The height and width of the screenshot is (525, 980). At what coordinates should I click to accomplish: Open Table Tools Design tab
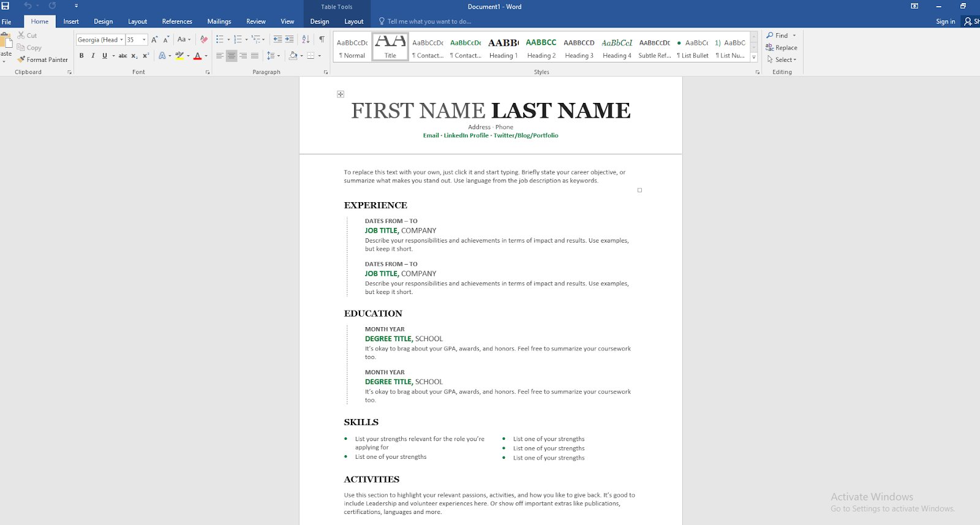point(320,21)
